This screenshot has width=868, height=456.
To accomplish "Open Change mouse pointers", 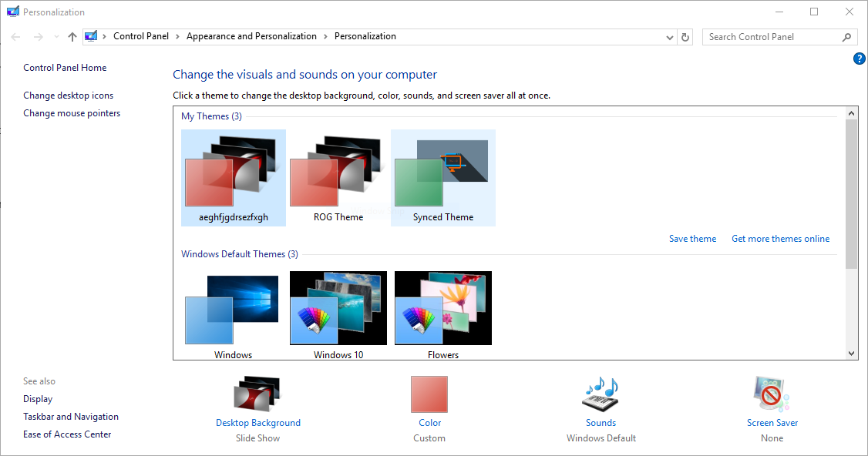I will pyautogui.click(x=72, y=113).
